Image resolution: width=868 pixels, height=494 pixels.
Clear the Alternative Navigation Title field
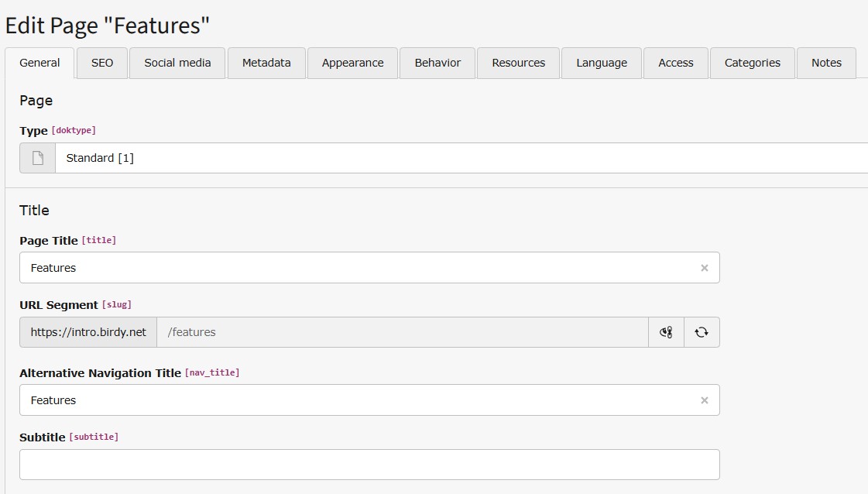[704, 400]
